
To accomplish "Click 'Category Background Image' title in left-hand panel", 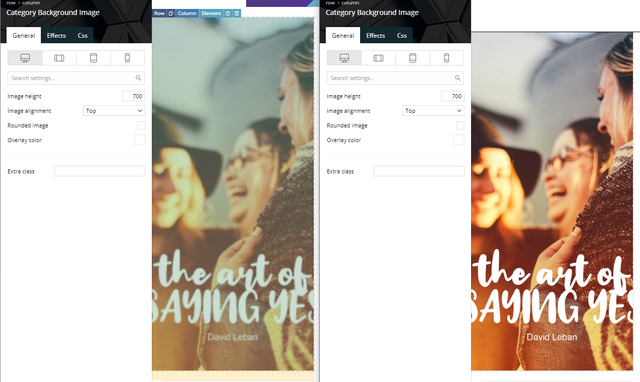I will (53, 12).
